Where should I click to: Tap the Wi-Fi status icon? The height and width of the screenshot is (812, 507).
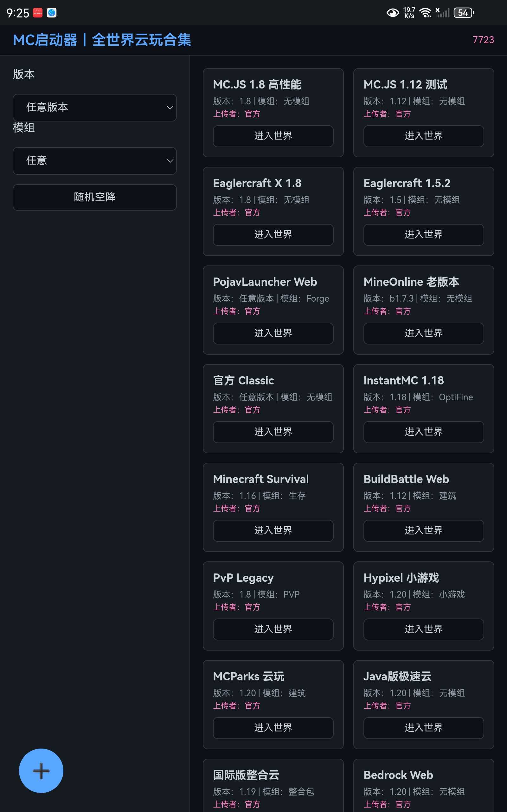click(425, 13)
